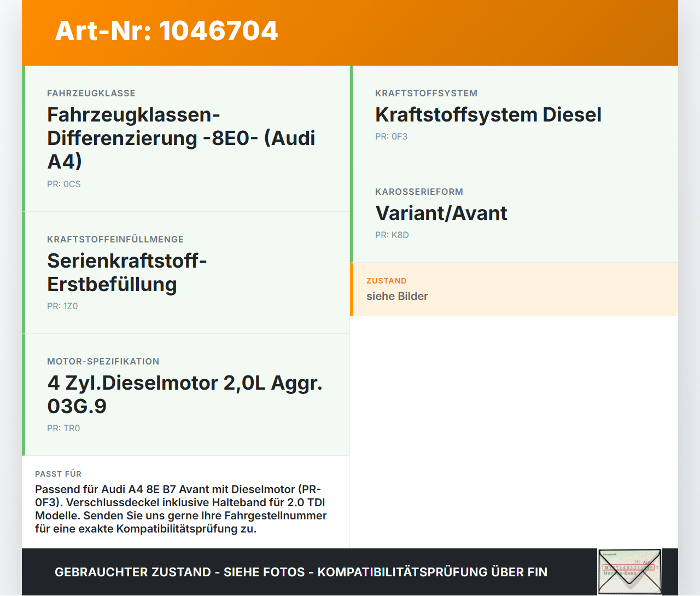Click the PR: K8D code

pyautogui.click(x=392, y=235)
